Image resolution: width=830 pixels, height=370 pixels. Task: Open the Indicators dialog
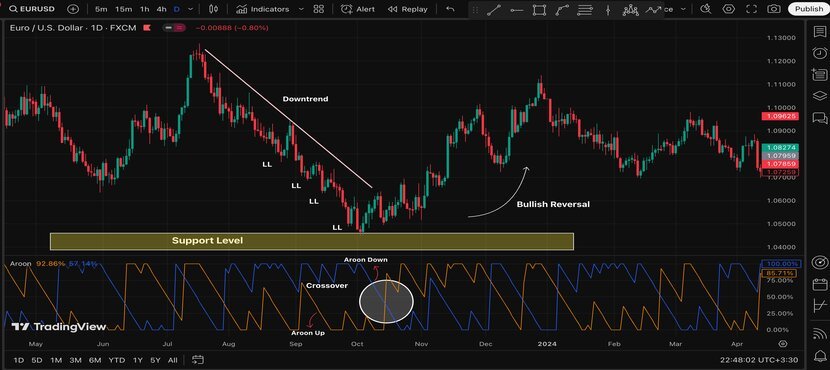263,9
